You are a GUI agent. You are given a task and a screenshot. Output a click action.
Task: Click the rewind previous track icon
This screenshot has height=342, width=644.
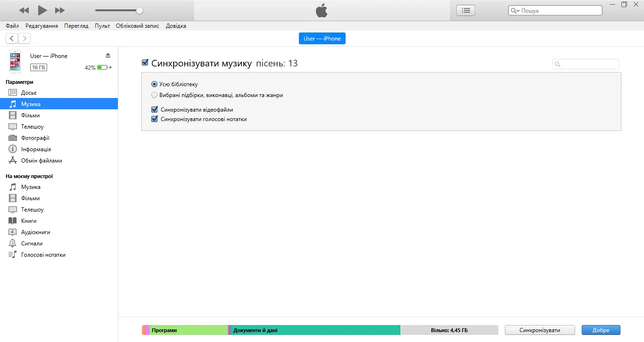(24, 10)
